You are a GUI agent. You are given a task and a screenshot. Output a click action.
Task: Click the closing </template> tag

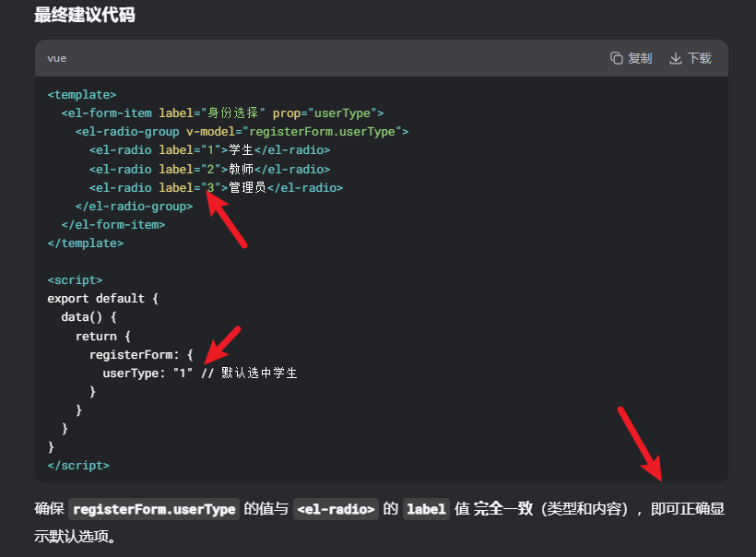[86, 243]
